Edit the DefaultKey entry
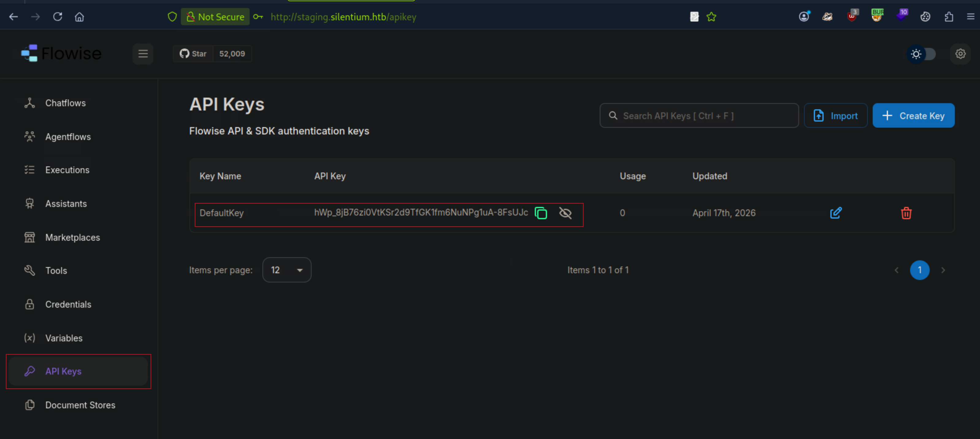 [x=836, y=213]
